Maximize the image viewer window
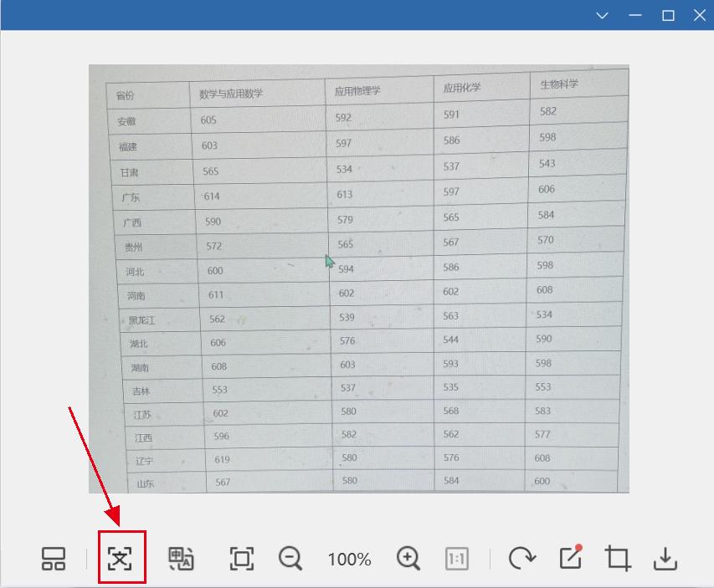Image resolution: width=714 pixels, height=588 pixels. [x=667, y=15]
